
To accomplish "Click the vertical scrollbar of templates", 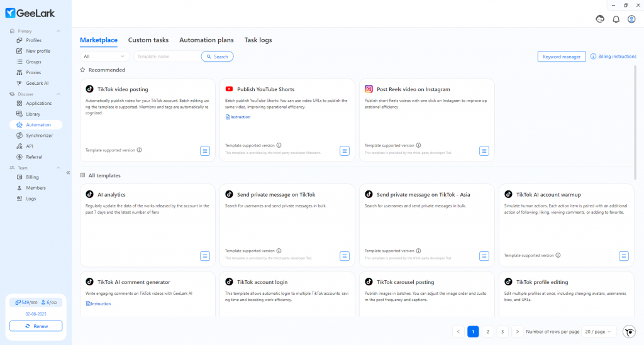I will tap(635, 123).
